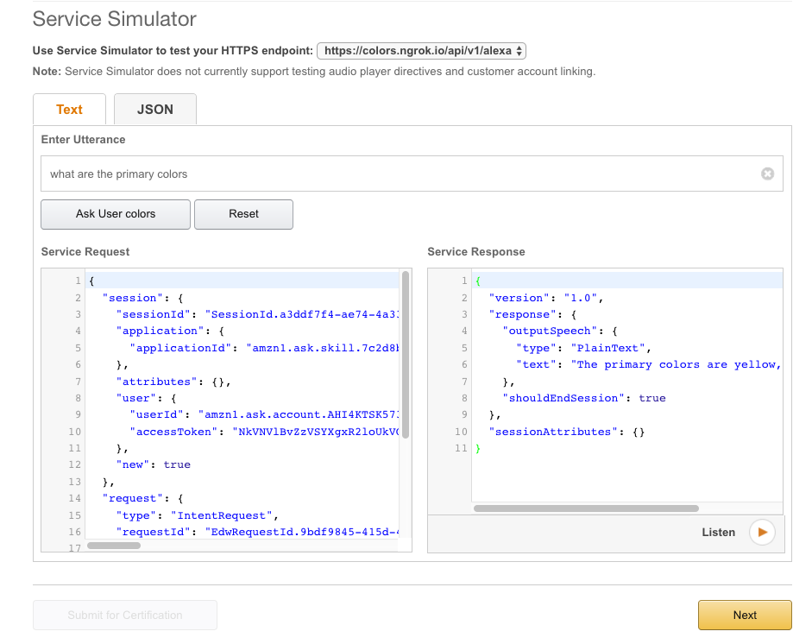Select the Text tab

(x=69, y=110)
